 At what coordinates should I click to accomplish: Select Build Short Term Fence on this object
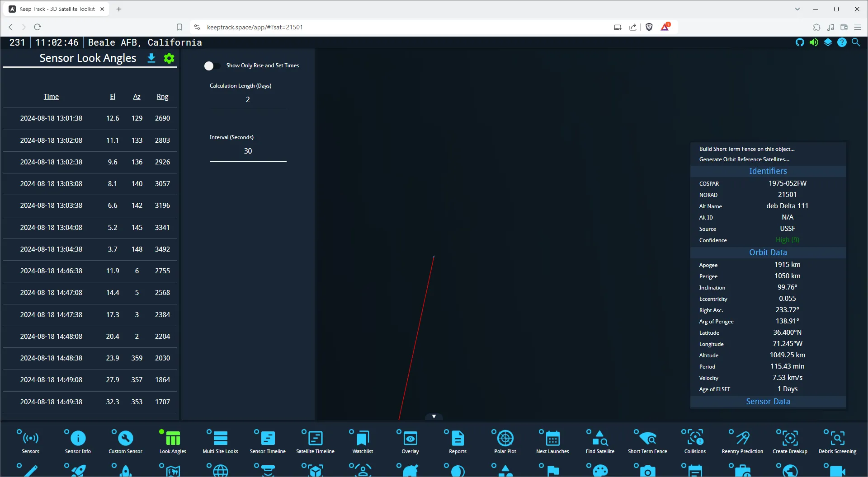(746, 149)
